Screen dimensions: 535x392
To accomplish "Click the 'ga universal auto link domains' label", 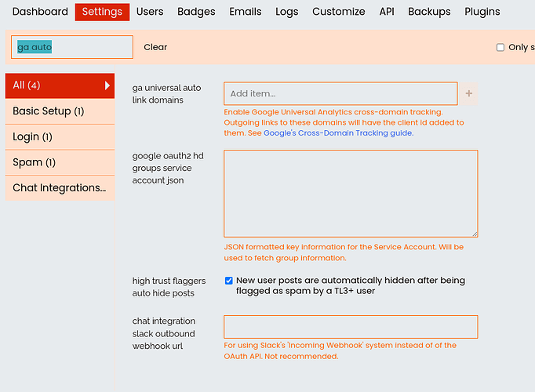I will (166, 94).
